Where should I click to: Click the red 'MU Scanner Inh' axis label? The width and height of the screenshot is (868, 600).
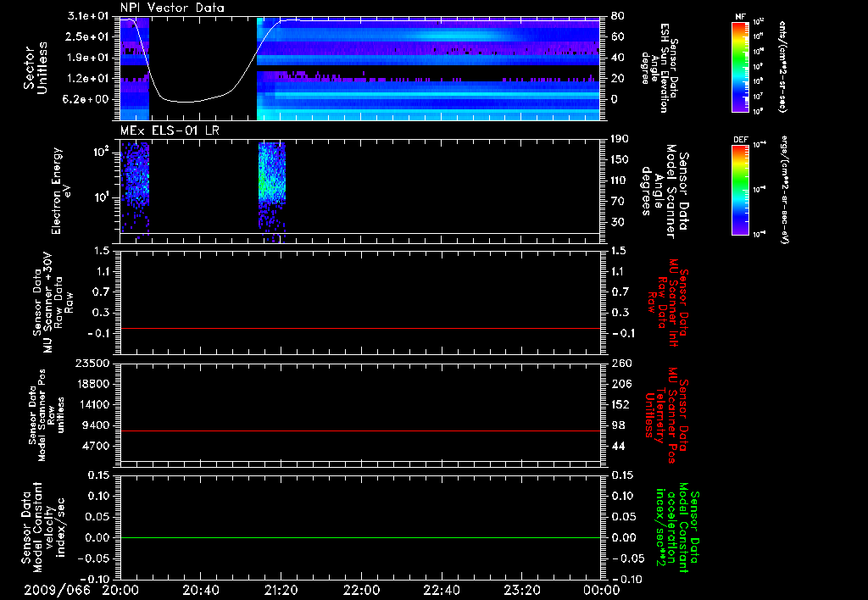point(668,303)
